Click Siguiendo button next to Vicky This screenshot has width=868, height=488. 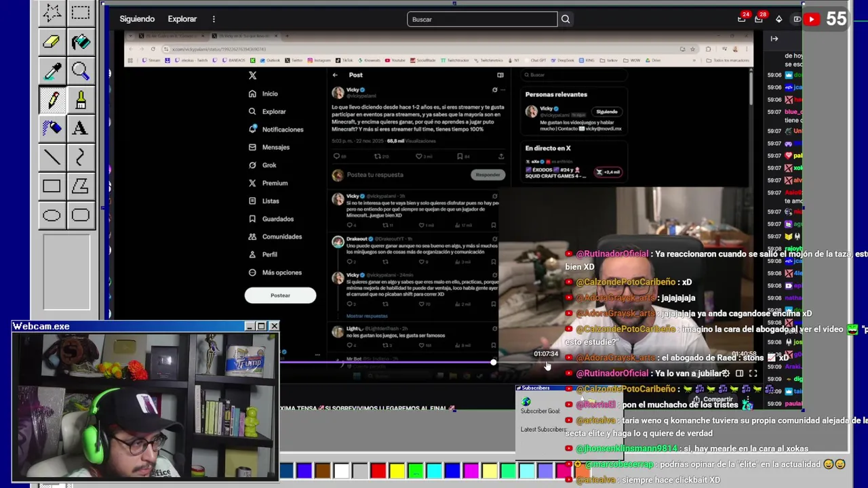tap(606, 112)
